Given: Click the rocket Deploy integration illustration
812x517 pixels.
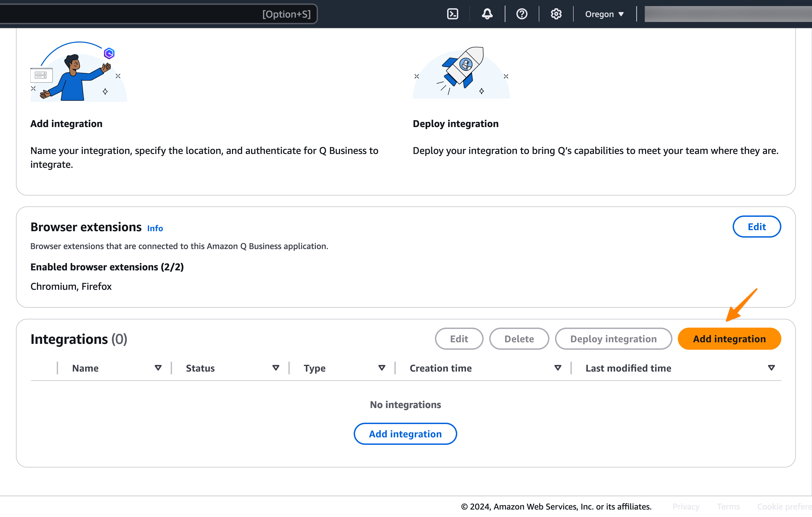Looking at the screenshot, I should pos(461,71).
